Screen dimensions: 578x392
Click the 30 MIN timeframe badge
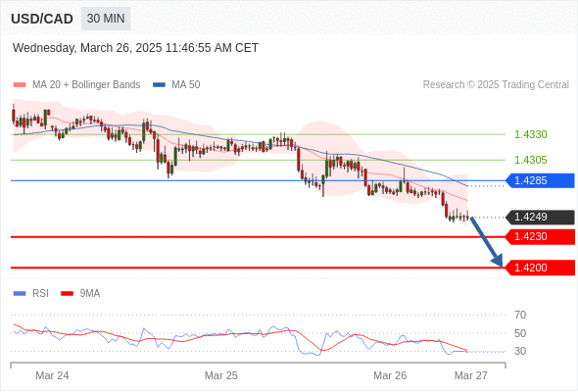click(x=106, y=19)
